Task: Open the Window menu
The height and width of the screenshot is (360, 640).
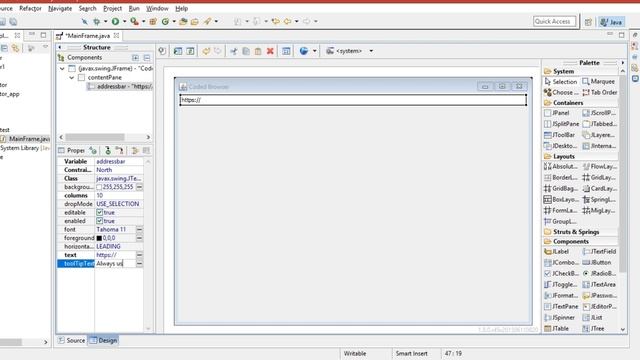Action: pos(157,8)
